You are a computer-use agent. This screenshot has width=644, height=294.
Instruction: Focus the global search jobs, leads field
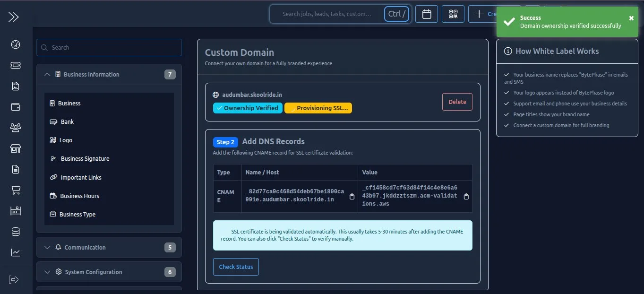[x=327, y=14]
